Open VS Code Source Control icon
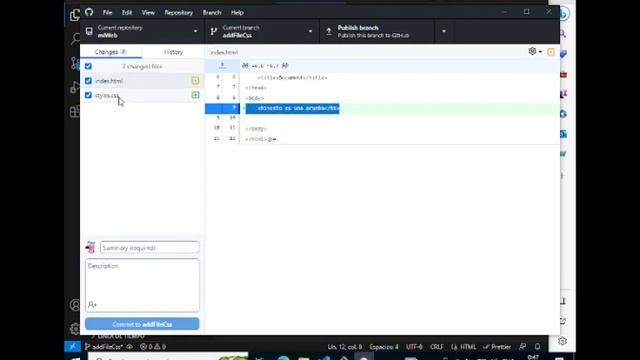The image size is (640, 360). [75, 63]
